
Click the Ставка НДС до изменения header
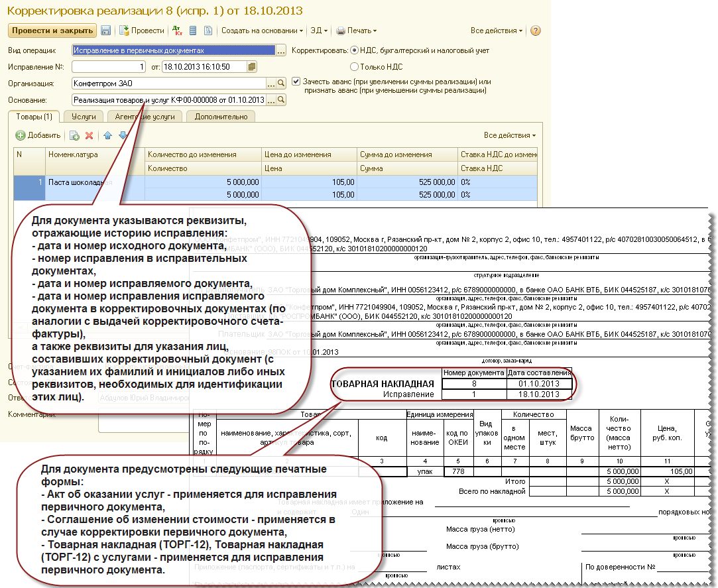coord(498,154)
